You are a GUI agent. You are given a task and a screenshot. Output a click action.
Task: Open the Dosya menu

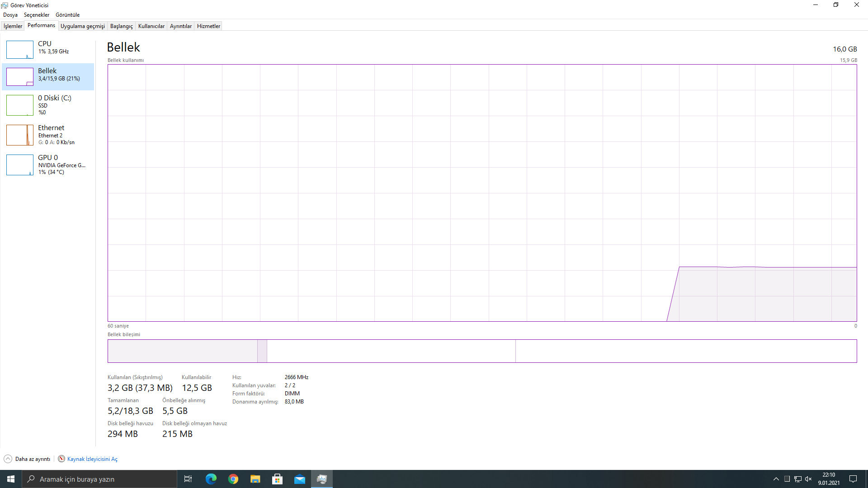pos(10,15)
